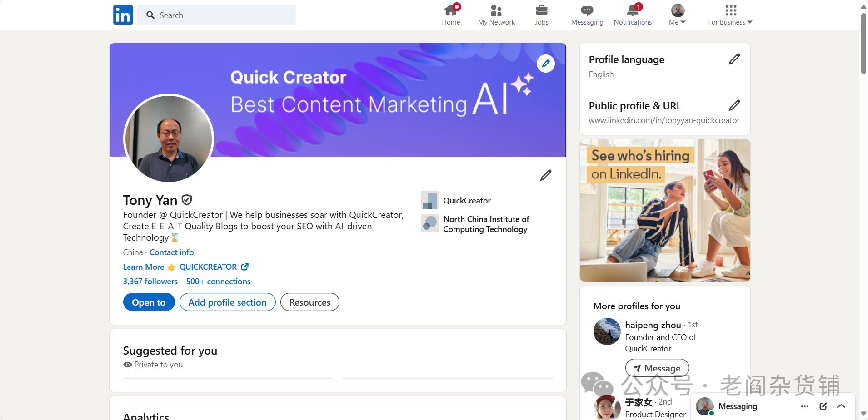Open messaging options three-dot icon

point(805,406)
